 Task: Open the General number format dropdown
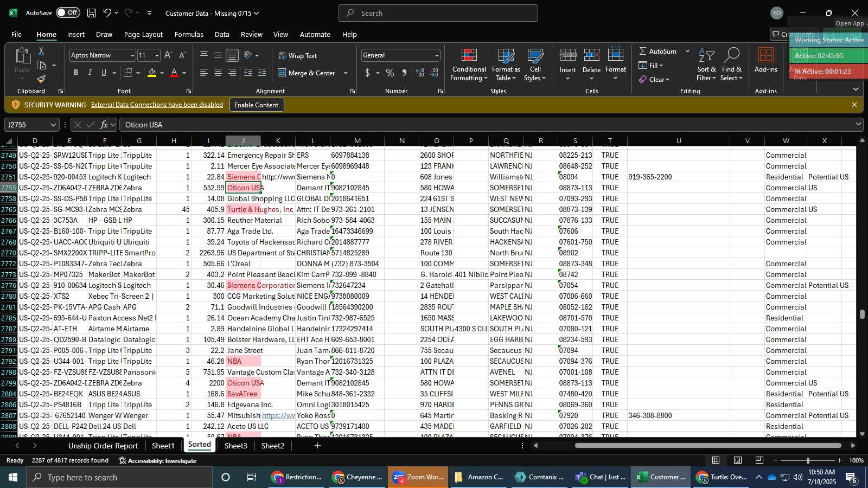click(x=437, y=55)
